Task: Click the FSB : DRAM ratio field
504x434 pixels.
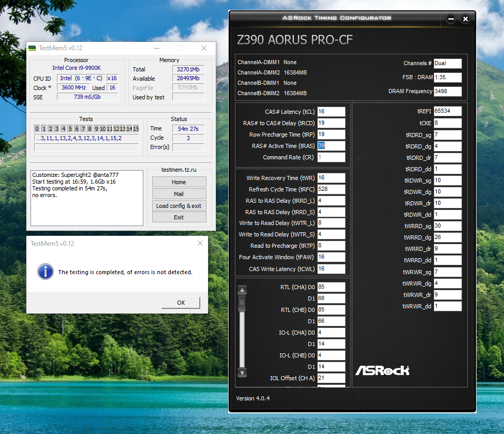Action: [448, 78]
